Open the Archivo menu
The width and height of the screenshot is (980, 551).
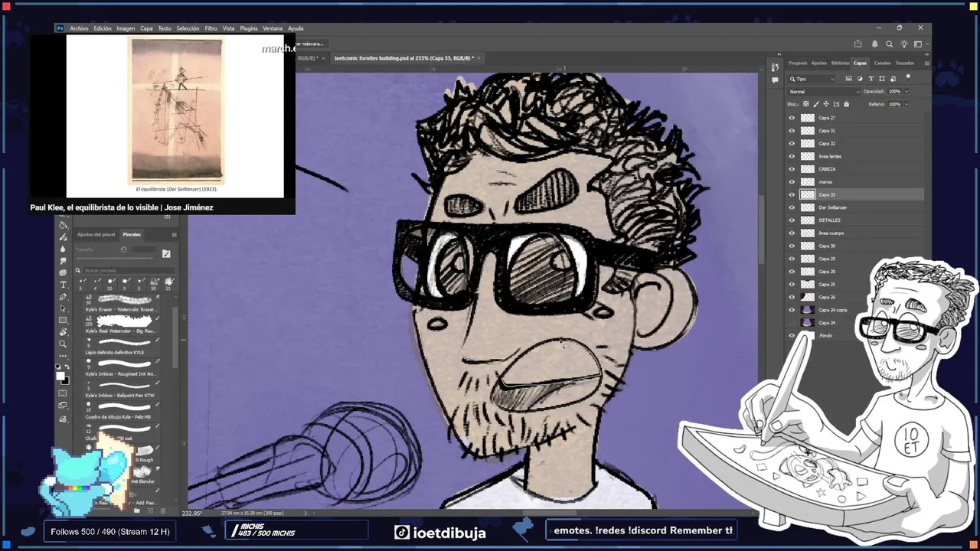[x=79, y=28]
